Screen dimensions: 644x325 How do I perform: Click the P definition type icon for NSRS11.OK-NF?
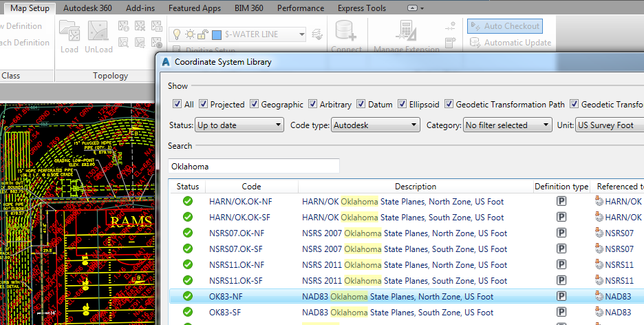(561, 264)
